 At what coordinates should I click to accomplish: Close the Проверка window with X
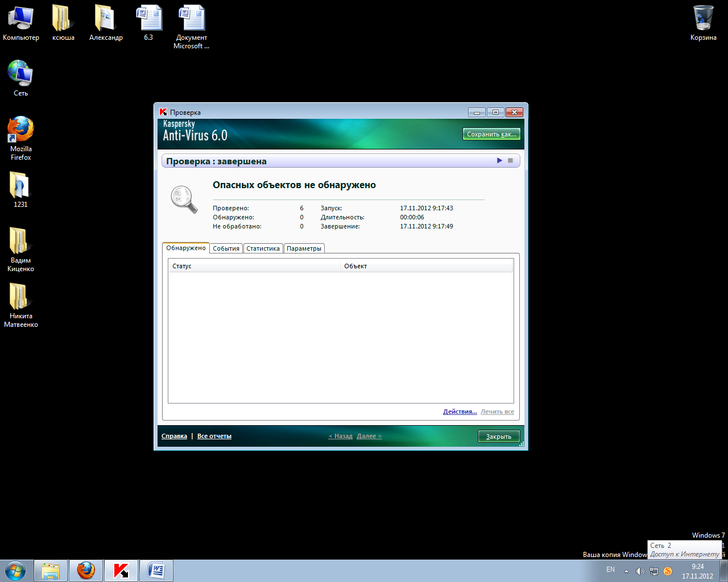coord(514,112)
